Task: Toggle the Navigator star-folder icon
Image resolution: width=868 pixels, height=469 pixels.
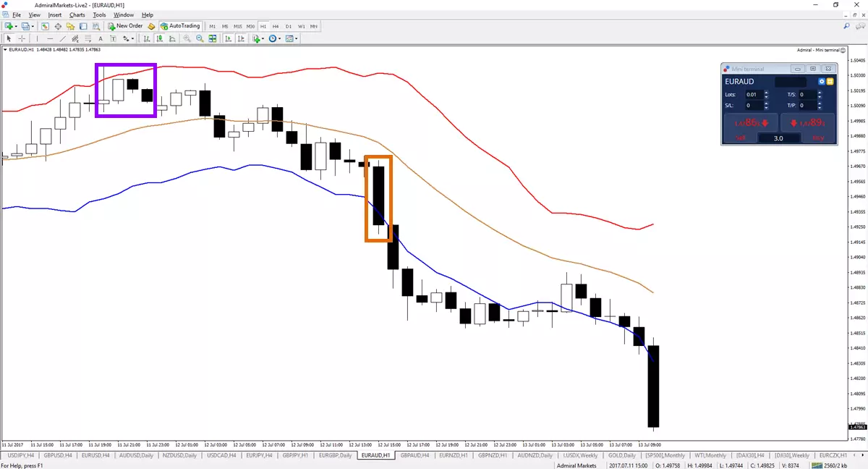Action: 70,25
